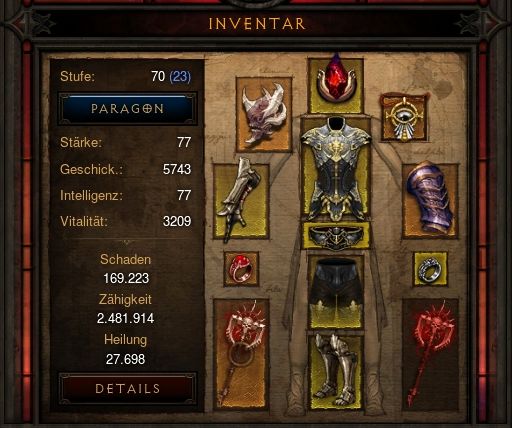
Task: Click the bone shoulder armor item
Action: (x=264, y=114)
